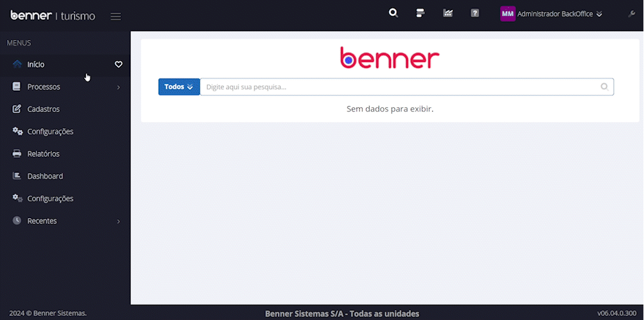The width and height of the screenshot is (644, 320).
Task: Click the red benner logo image
Action: [390, 58]
